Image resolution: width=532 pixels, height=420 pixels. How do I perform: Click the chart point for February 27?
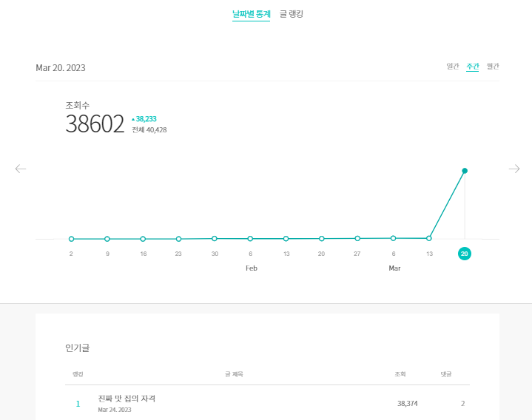coord(357,238)
